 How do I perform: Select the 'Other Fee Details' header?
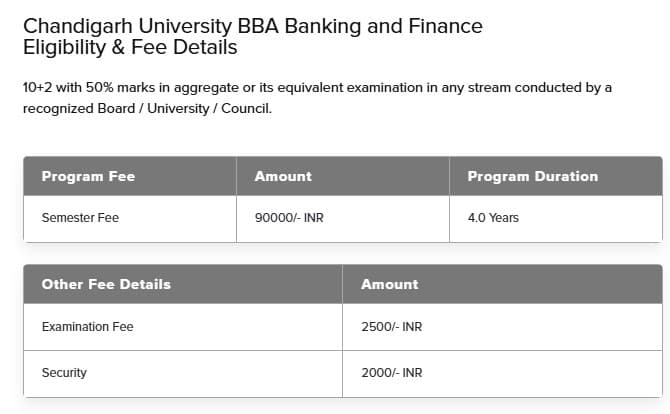coord(106,284)
